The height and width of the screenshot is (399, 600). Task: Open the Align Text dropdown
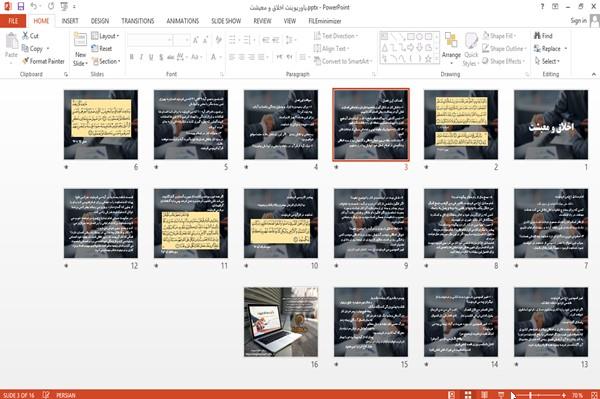331,49
